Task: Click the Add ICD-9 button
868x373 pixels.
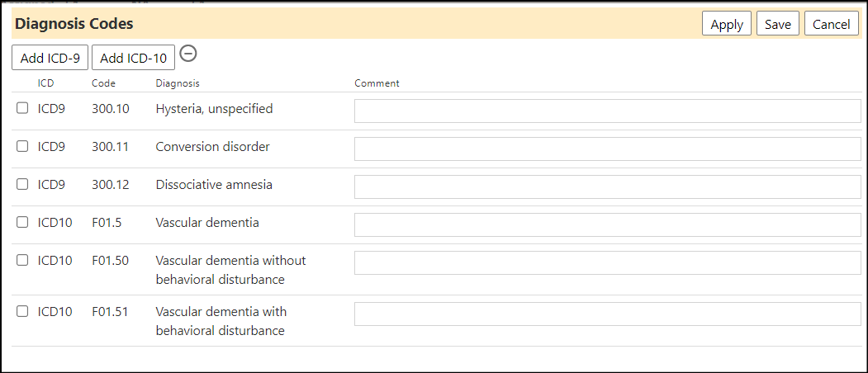Action: click(x=50, y=58)
